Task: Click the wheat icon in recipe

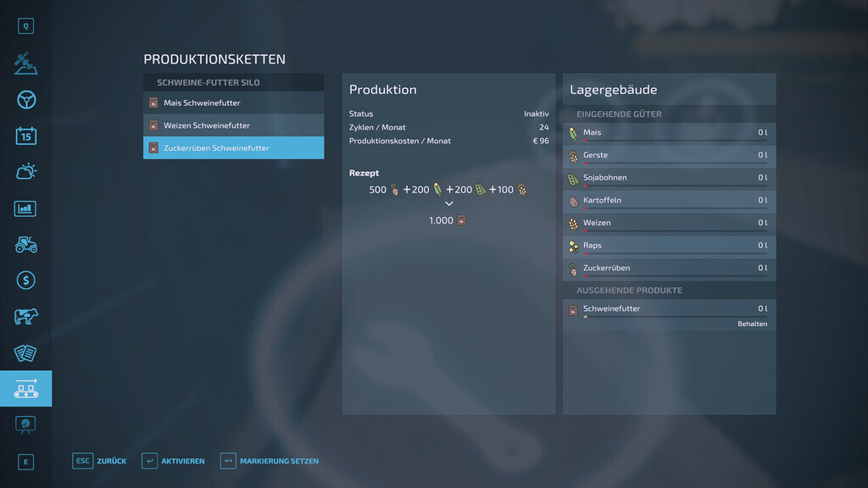Action: pos(521,190)
